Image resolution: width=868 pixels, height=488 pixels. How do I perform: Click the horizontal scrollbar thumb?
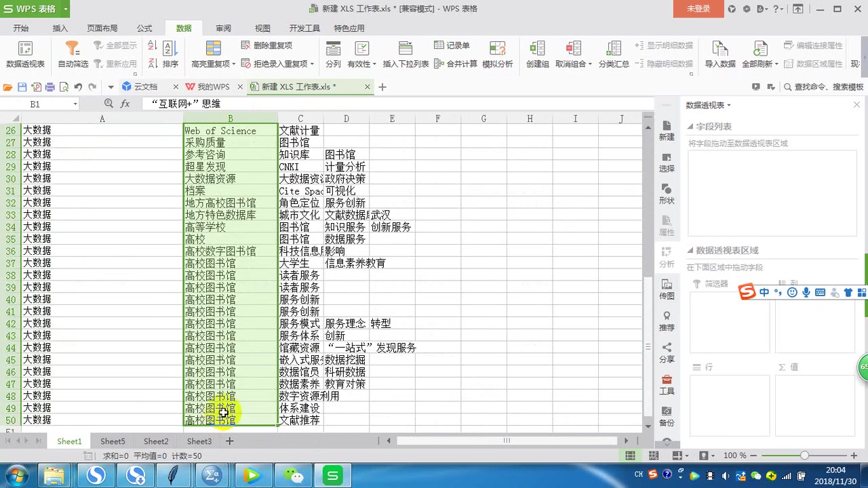coord(506,441)
